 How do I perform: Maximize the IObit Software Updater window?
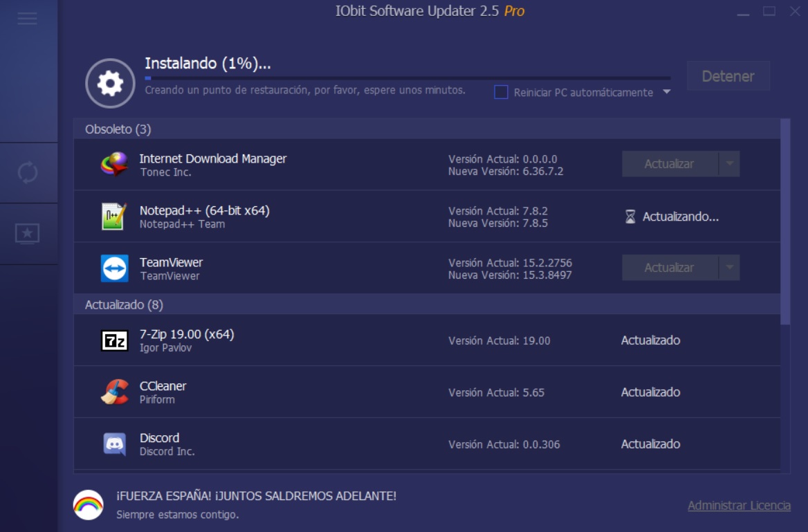769,11
